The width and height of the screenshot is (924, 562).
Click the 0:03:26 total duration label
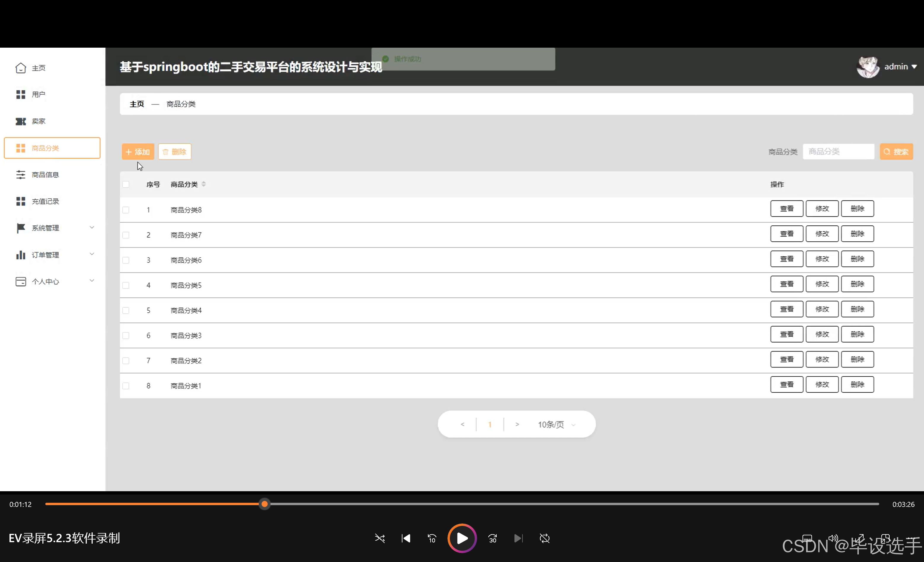(x=903, y=504)
